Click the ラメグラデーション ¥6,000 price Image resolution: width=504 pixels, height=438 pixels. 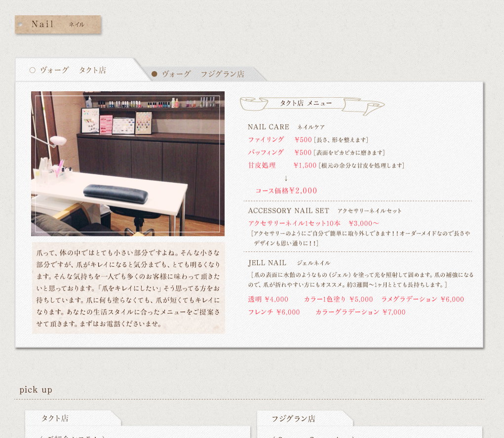tap(423, 299)
